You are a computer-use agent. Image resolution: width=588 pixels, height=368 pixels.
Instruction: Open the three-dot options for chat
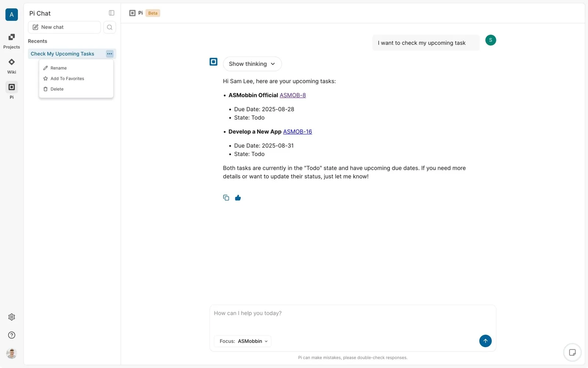point(110,54)
